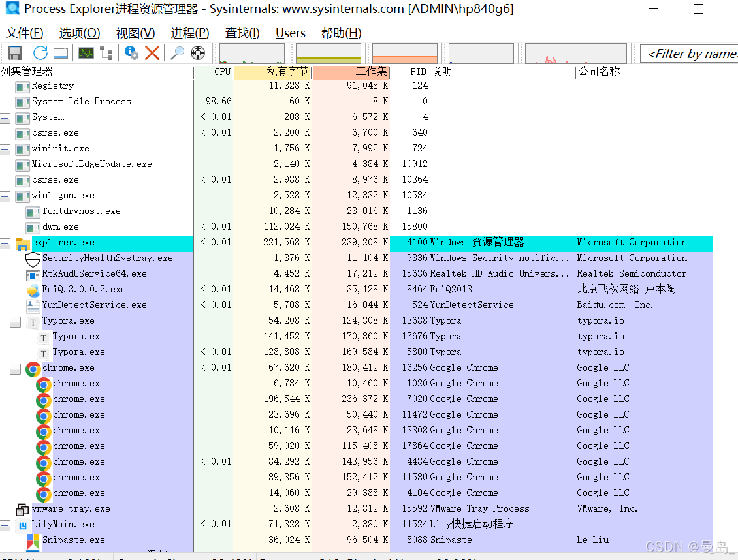Viewport: 738px width, 560px height.
Task: Select the Typora.exe row with PID 17676
Action: tap(357, 336)
